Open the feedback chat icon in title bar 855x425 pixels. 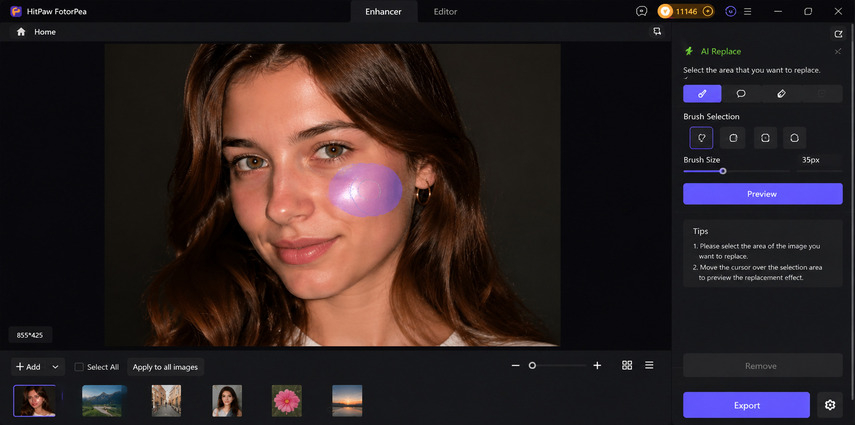(642, 11)
